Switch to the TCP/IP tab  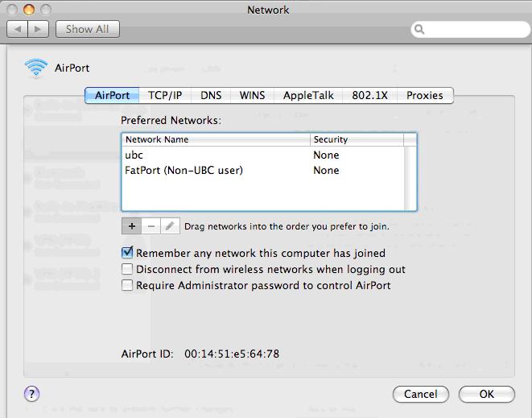point(165,95)
